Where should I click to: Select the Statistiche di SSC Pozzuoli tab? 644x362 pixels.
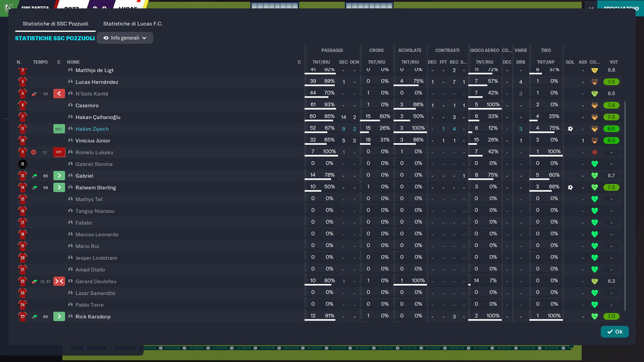click(x=55, y=24)
